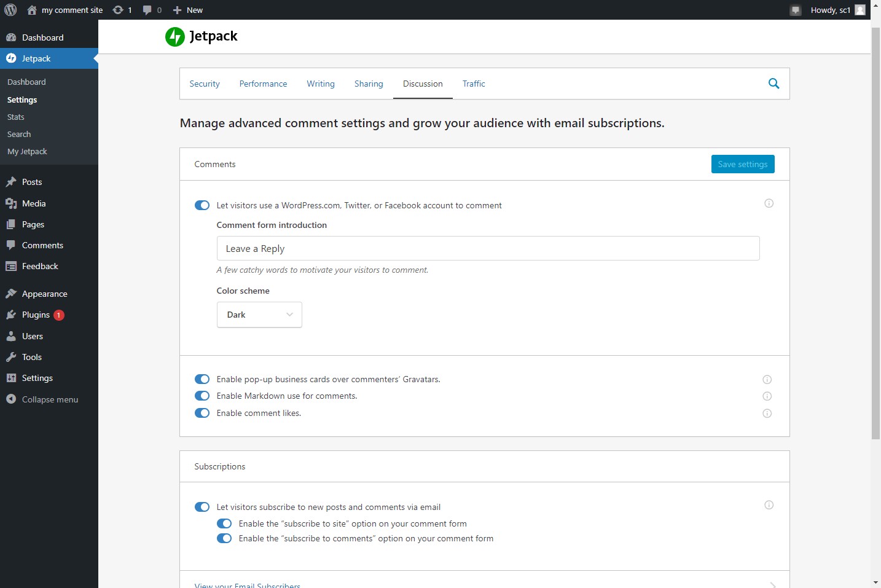Screen dimensions: 881x588
Task: Toggle WordPress.com, Twitter, Facebook account commenting
Action: [x=202, y=205]
